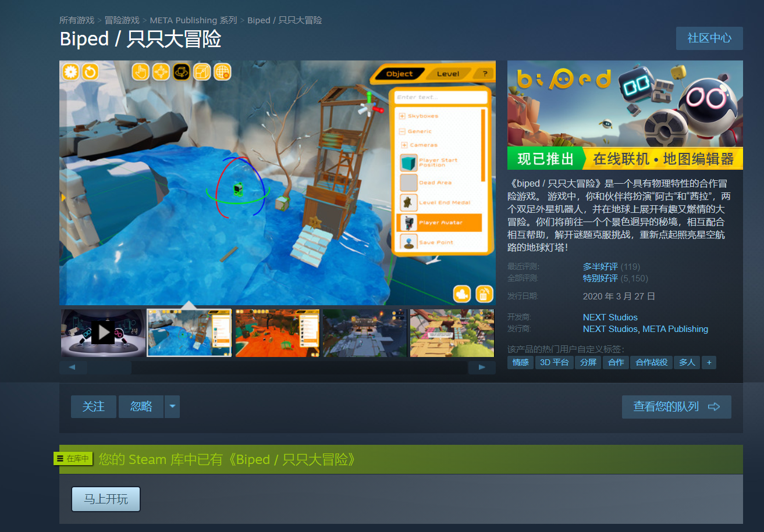Click the 该产品的热门用户自定义标签 heading
This screenshot has width=764, height=532.
click(x=566, y=349)
